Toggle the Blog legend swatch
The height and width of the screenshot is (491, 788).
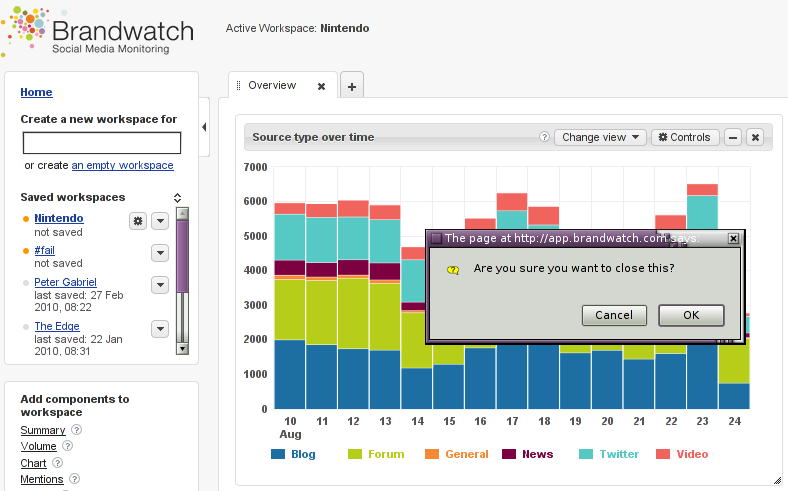coord(278,454)
